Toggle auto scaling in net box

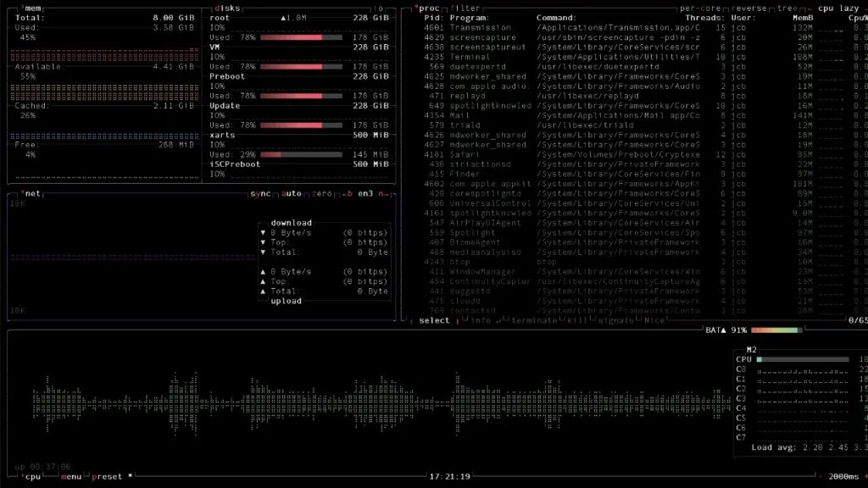290,193
